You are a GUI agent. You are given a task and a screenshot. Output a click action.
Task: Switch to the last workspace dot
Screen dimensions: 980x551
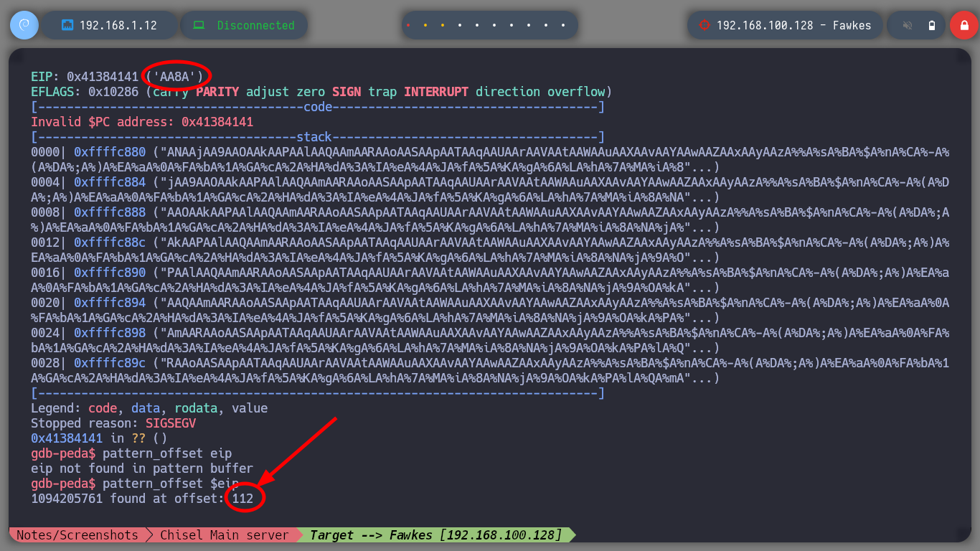pos(563,25)
